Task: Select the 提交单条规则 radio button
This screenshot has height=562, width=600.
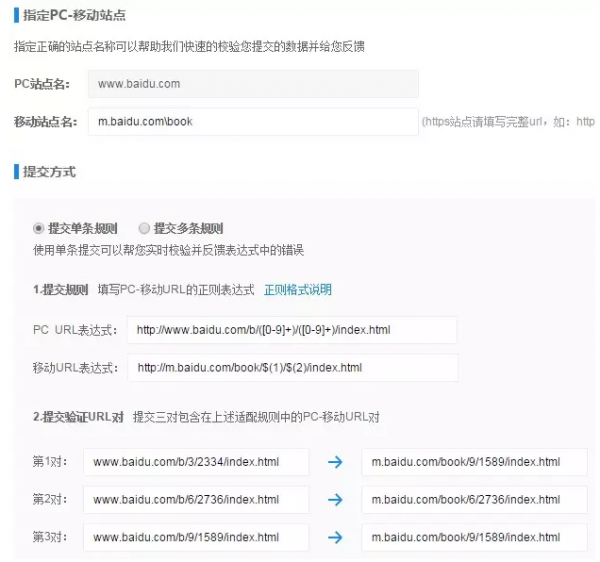Action: (x=38, y=228)
